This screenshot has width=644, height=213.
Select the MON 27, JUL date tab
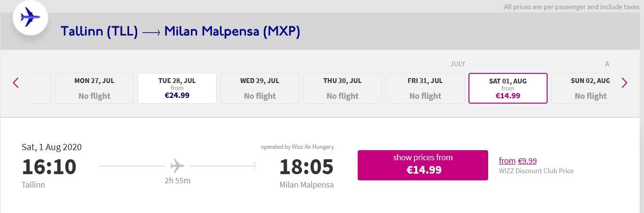coord(94,88)
